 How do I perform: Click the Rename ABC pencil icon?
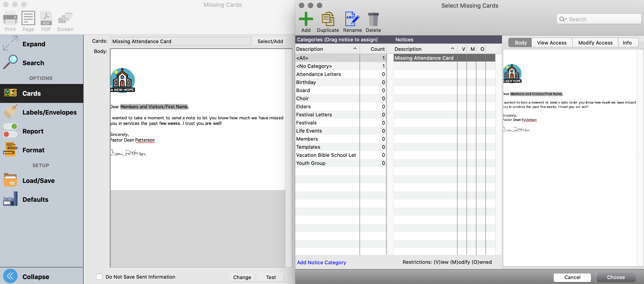coord(352,19)
